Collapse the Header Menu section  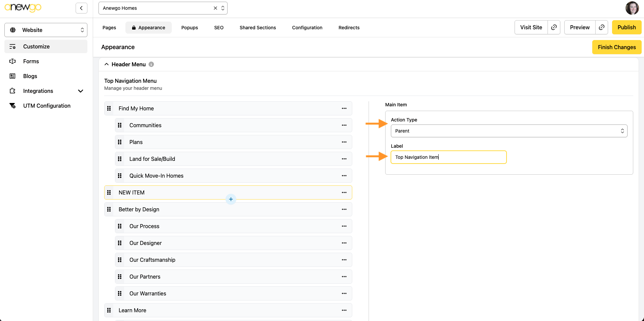coord(107,64)
